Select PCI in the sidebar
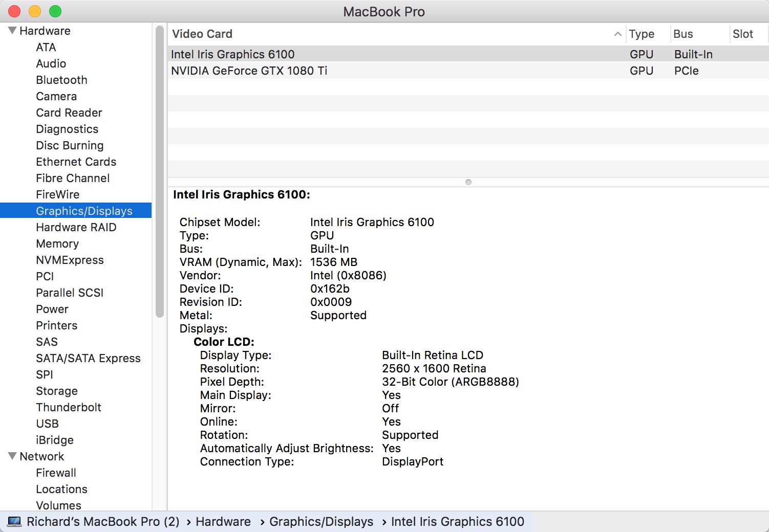Image resolution: width=769 pixels, height=532 pixels. (45, 276)
